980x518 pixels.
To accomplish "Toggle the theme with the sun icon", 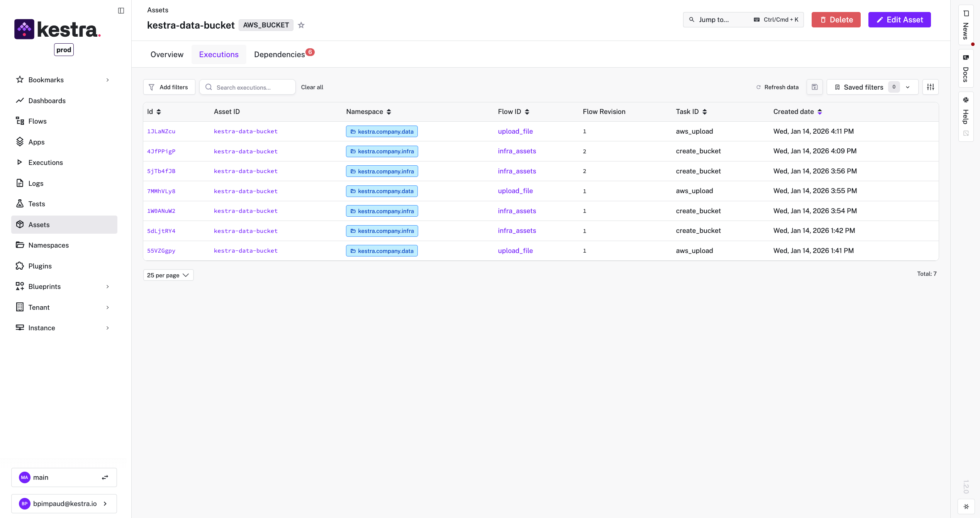I will pos(966,506).
